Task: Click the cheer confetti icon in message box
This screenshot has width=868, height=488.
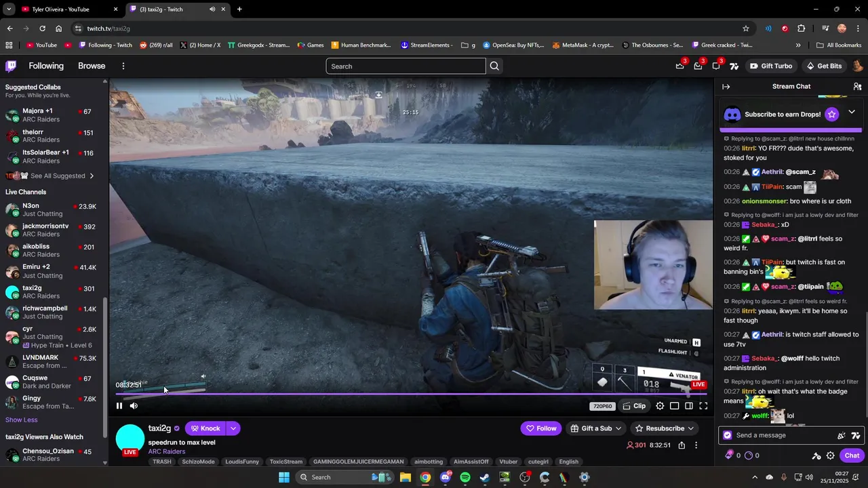Action: (x=842, y=435)
